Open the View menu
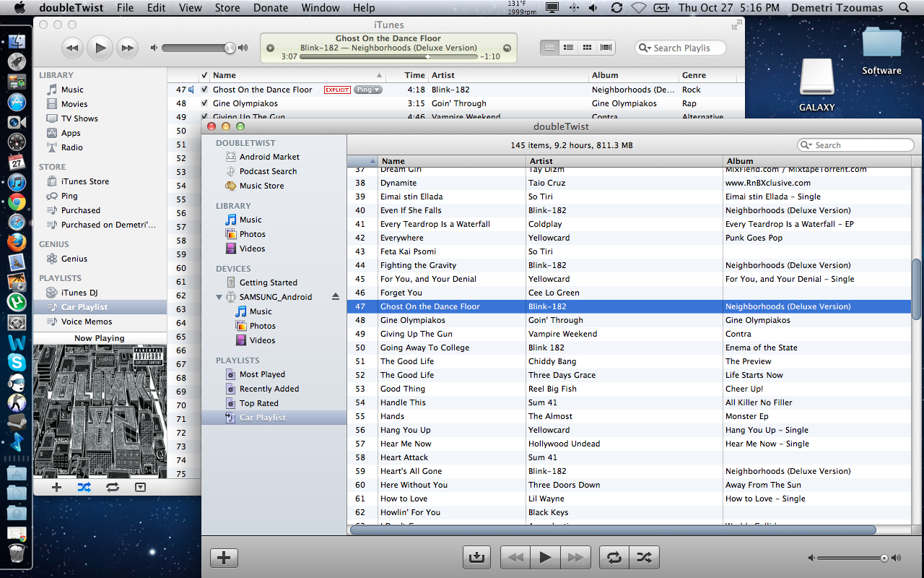Screen dimensions: 924x578 click(191, 8)
